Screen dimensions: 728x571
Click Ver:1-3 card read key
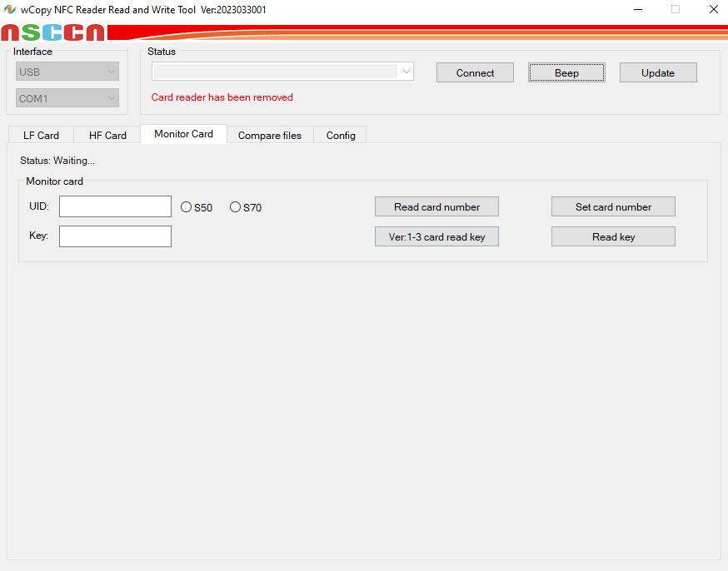(436, 236)
